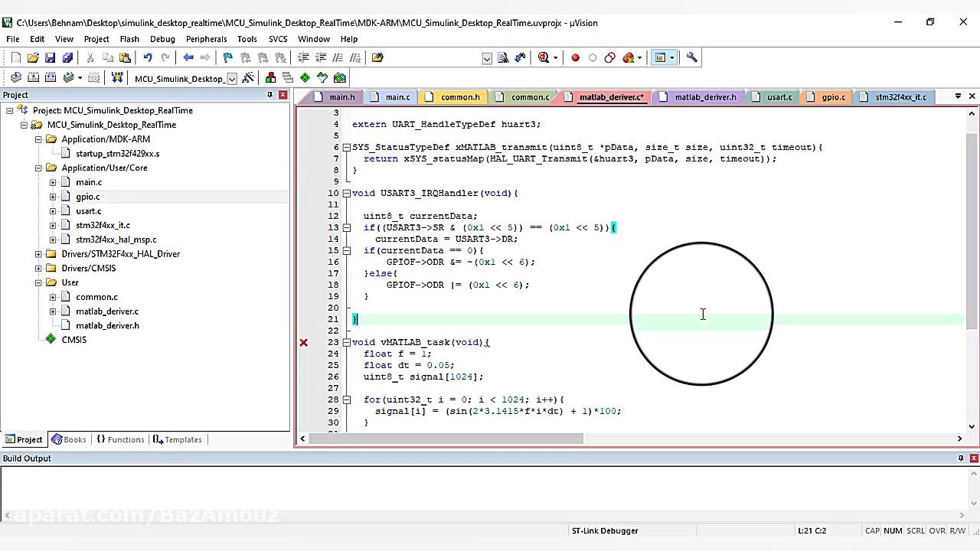The image size is (980, 551).
Task: Select stm32f4xx_hal_msp.c in the tree
Action: click(x=116, y=240)
